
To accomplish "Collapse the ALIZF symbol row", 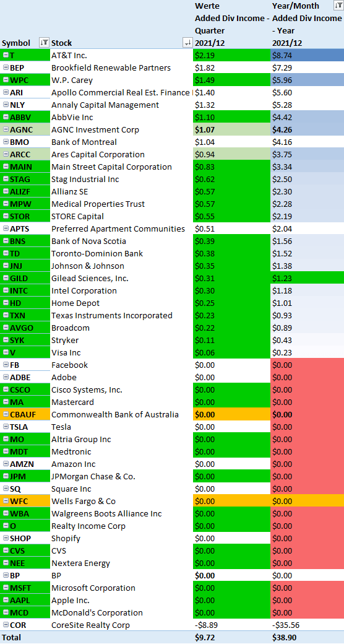I will 6,191.
